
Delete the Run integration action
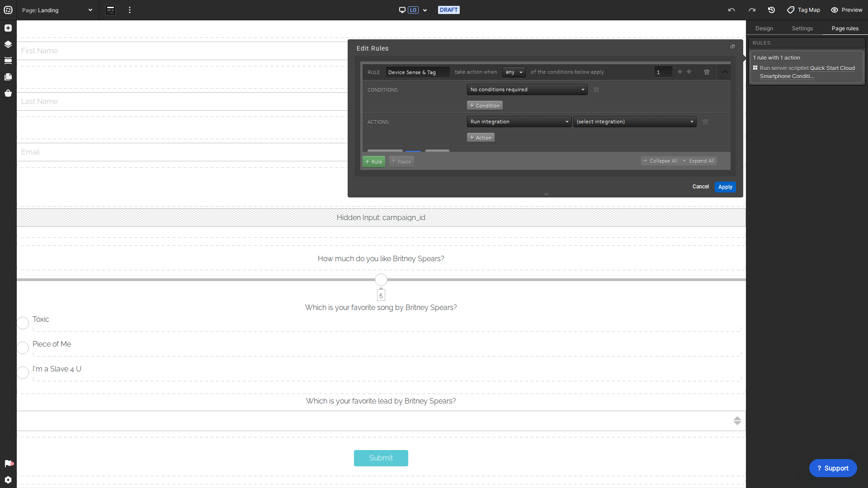(705, 122)
